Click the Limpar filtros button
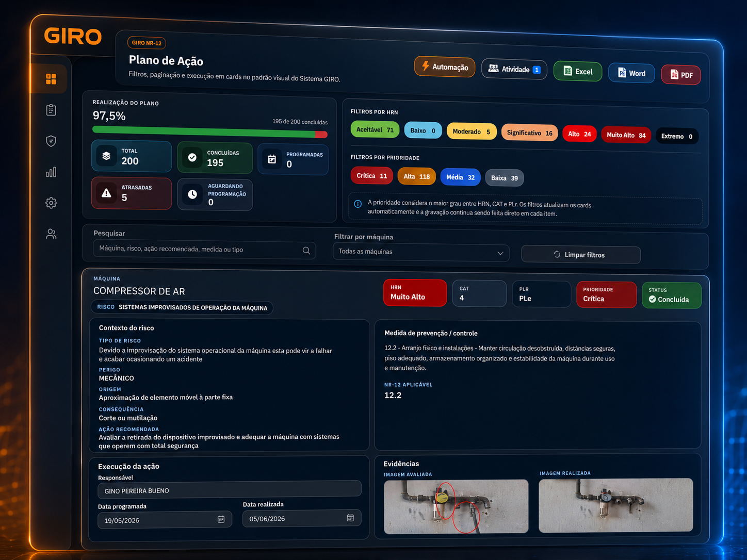 click(581, 254)
